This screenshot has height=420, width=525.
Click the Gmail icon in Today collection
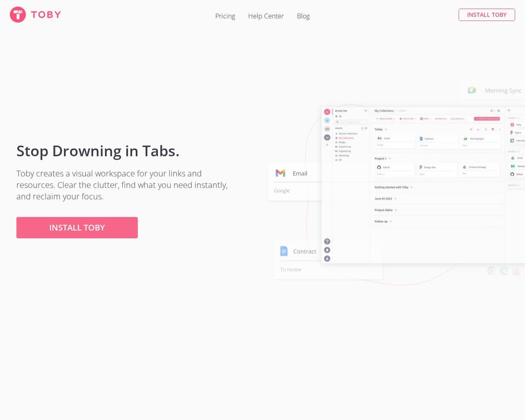379,139
